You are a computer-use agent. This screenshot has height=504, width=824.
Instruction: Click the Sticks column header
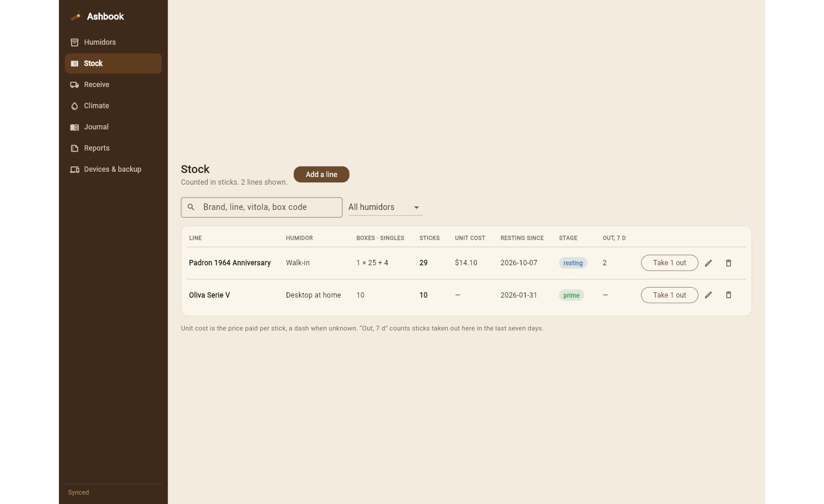tap(430, 238)
